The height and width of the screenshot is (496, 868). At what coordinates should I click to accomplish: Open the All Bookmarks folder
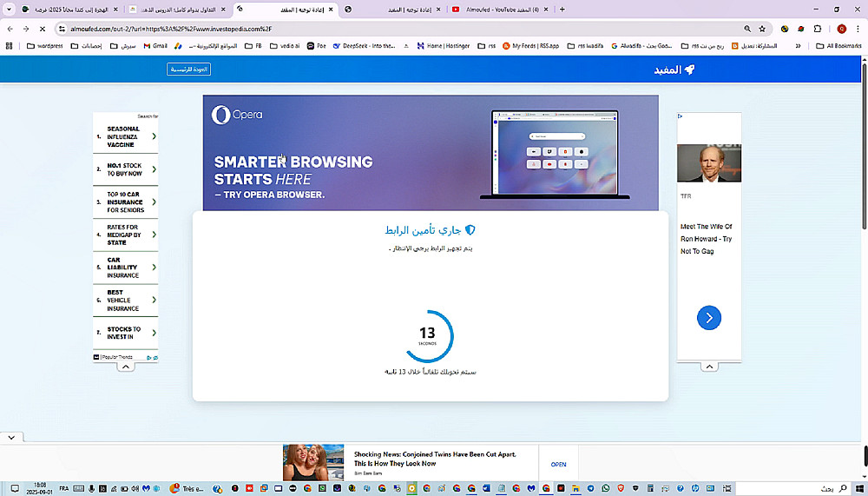click(838, 46)
